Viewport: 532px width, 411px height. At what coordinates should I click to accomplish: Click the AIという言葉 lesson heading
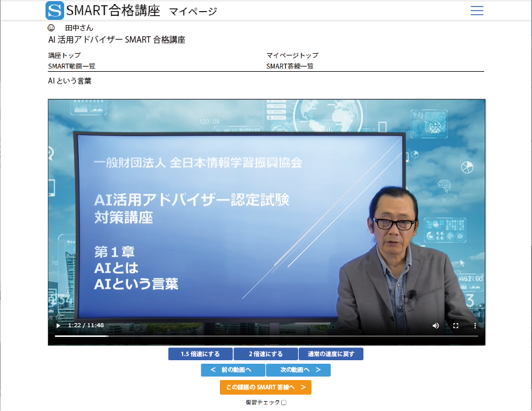pos(69,81)
